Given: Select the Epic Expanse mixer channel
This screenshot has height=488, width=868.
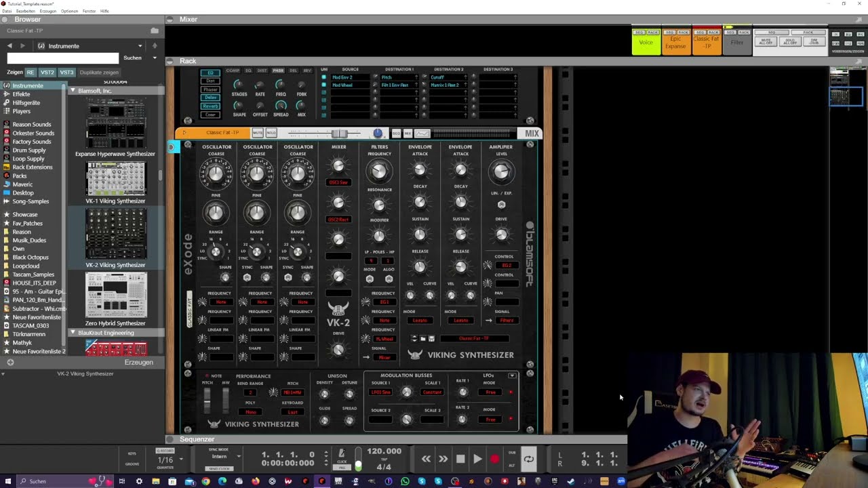Looking at the screenshot, I should point(675,42).
